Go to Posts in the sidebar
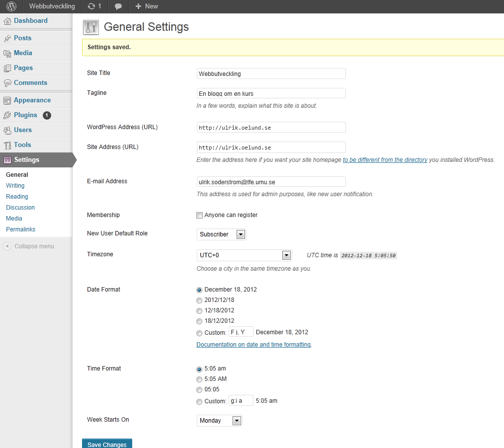The height and width of the screenshot is (448, 504). point(22,38)
